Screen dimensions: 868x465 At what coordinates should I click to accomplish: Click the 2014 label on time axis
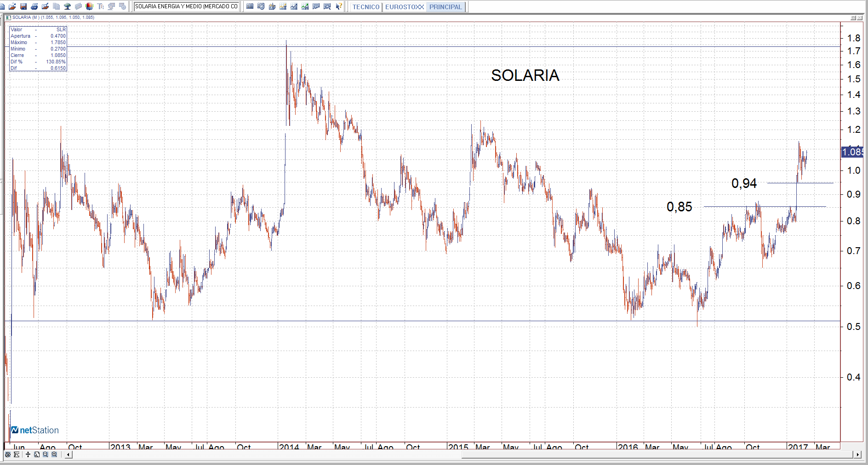pyautogui.click(x=289, y=447)
